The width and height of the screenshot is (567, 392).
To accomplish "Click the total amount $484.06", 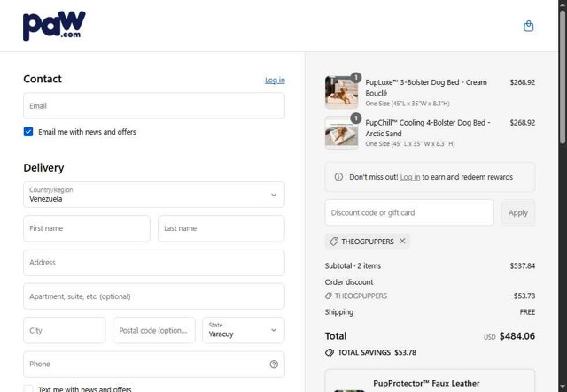I will [x=517, y=336].
